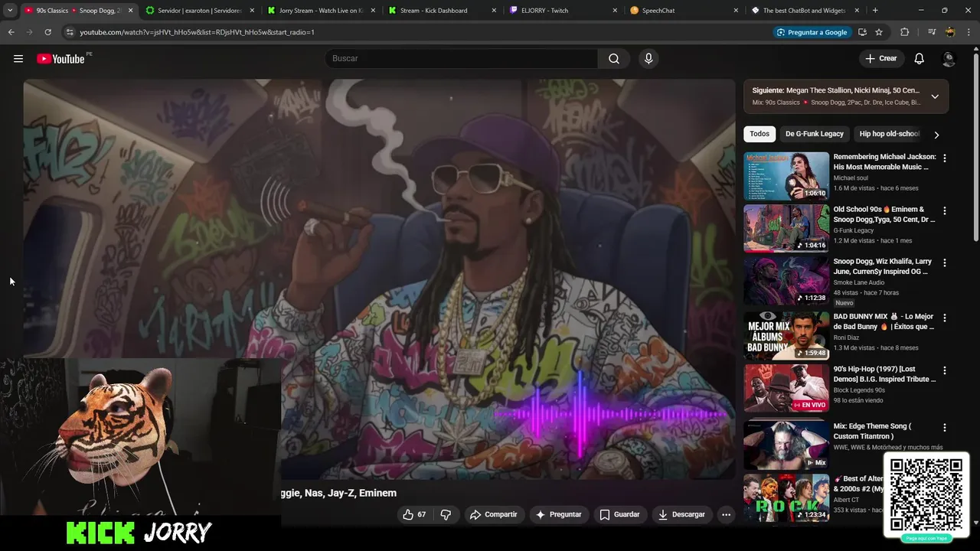Start voice search with the microphone
This screenshot has width=980, height=551.
[x=648, y=59]
